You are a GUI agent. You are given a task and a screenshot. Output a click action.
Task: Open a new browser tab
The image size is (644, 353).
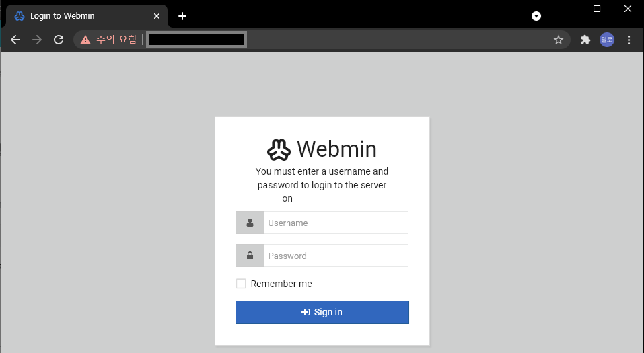(182, 16)
